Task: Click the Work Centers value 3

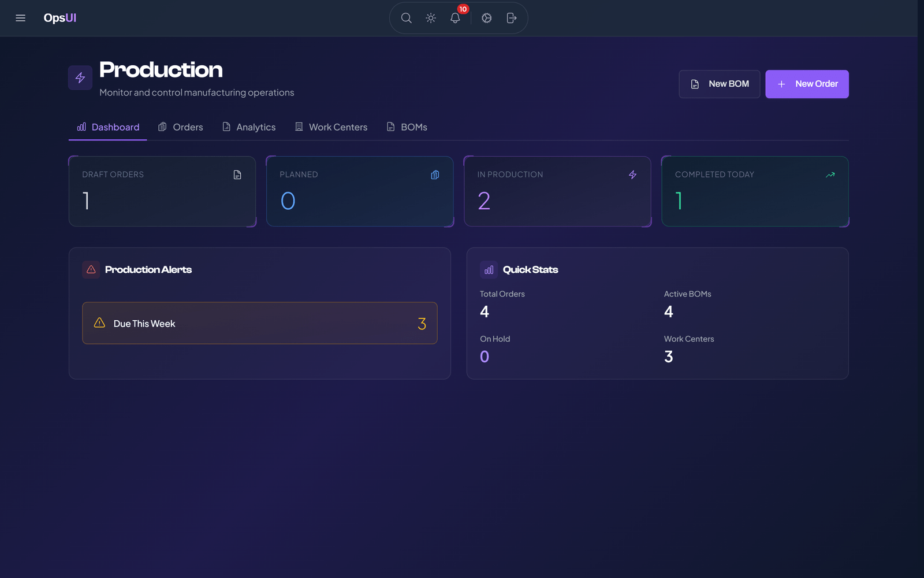Action: pos(669,357)
